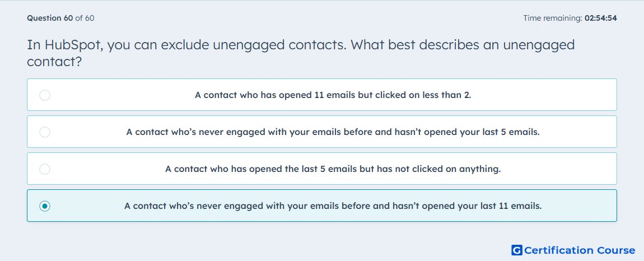Click the 02:54:54 countdown timer value
Image resolution: width=644 pixels, height=261 pixels.
tap(601, 18)
